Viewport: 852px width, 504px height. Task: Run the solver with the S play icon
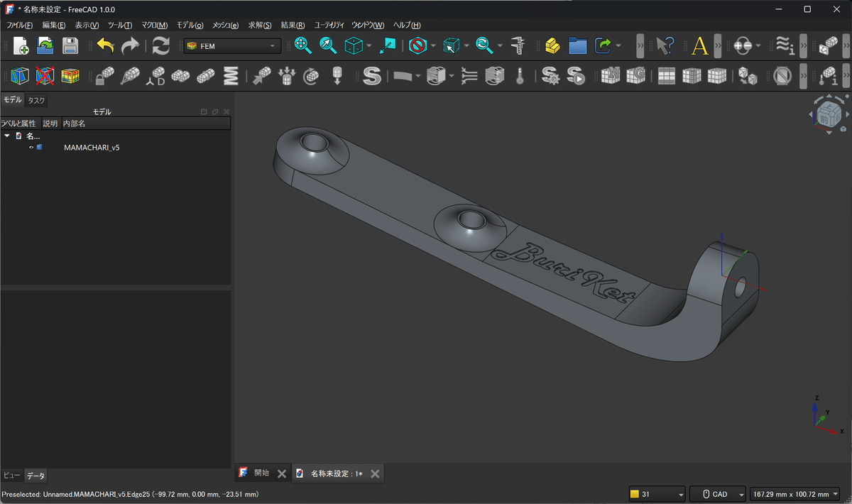coord(576,75)
